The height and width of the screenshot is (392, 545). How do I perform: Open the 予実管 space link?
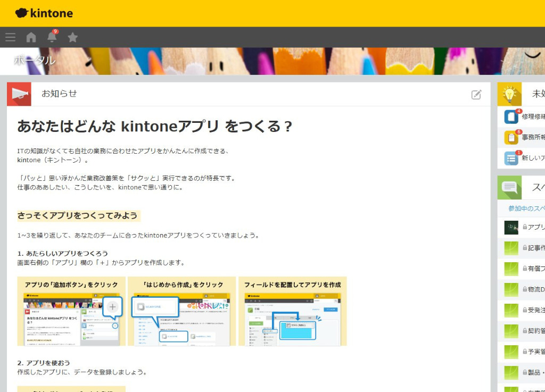click(x=536, y=352)
